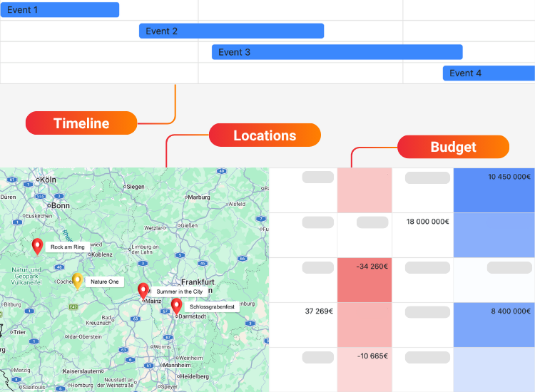This screenshot has height=392, width=535.
Task: Select the 10 450 000€ budget cell
Action: pyautogui.click(x=494, y=190)
